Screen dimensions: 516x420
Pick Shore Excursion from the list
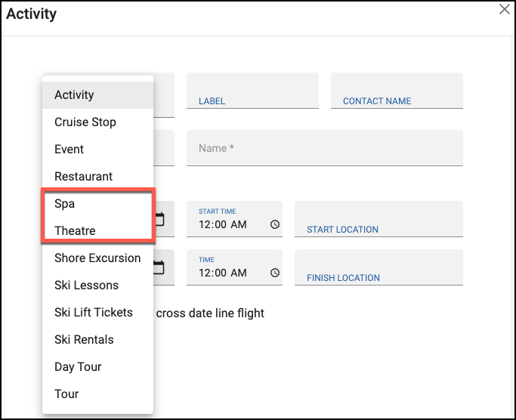(x=97, y=258)
